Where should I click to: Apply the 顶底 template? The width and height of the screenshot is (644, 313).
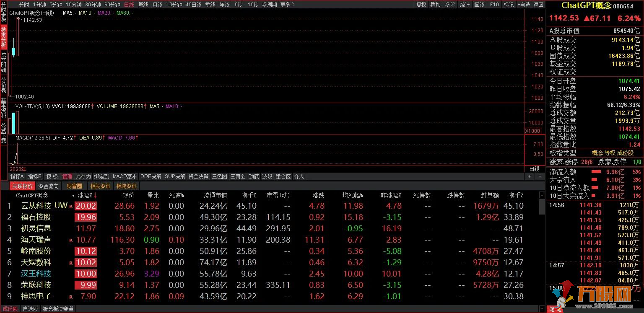(x=254, y=176)
